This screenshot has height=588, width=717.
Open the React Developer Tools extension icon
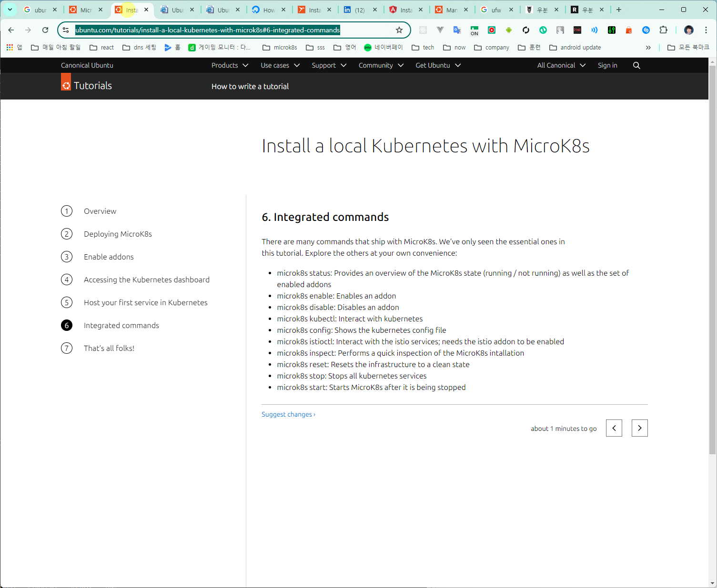click(x=423, y=30)
